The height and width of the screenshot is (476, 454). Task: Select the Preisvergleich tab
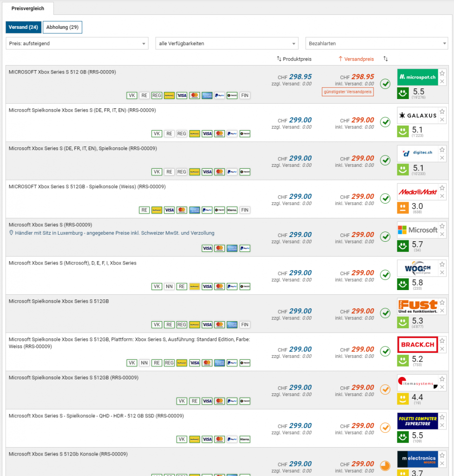(28, 8)
